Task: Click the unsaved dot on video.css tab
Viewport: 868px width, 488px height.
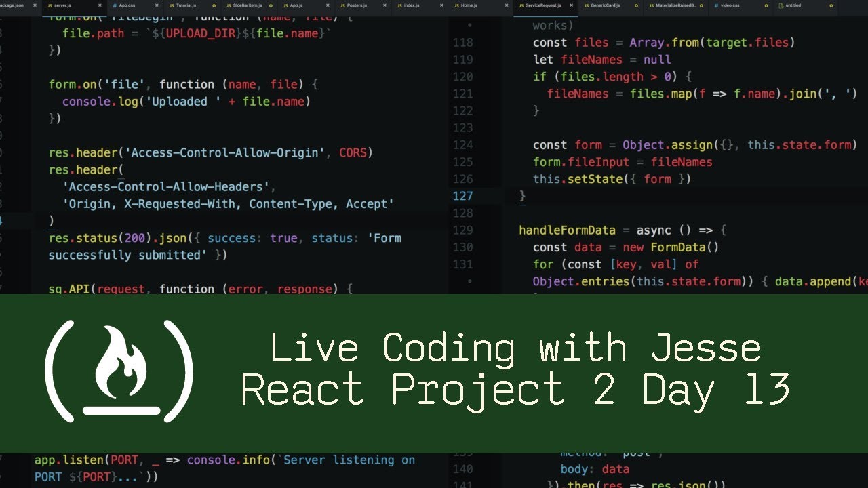Action: point(766,5)
